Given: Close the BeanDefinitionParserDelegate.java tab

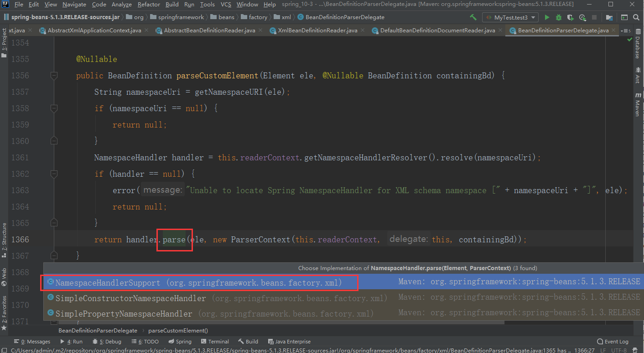Looking at the screenshot, I should click(x=613, y=31).
